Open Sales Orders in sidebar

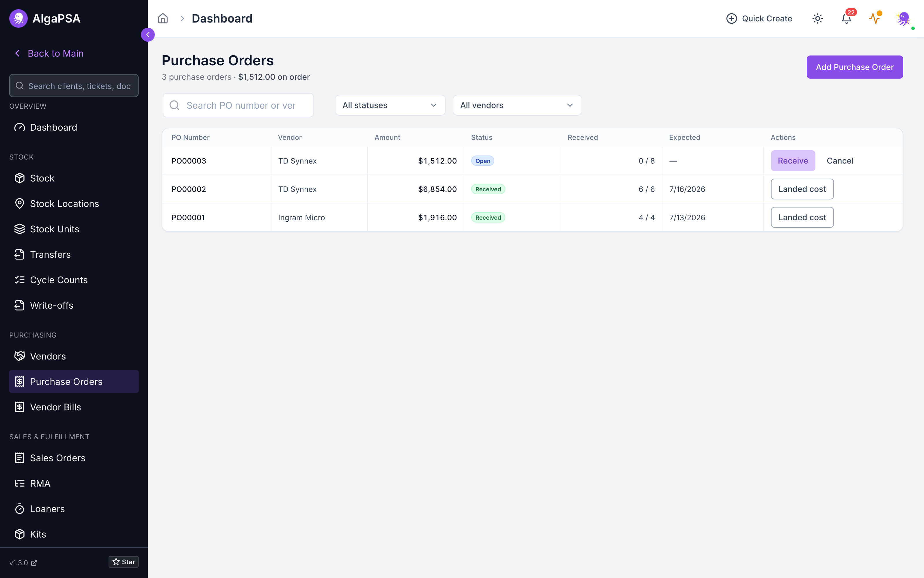[x=74, y=458]
